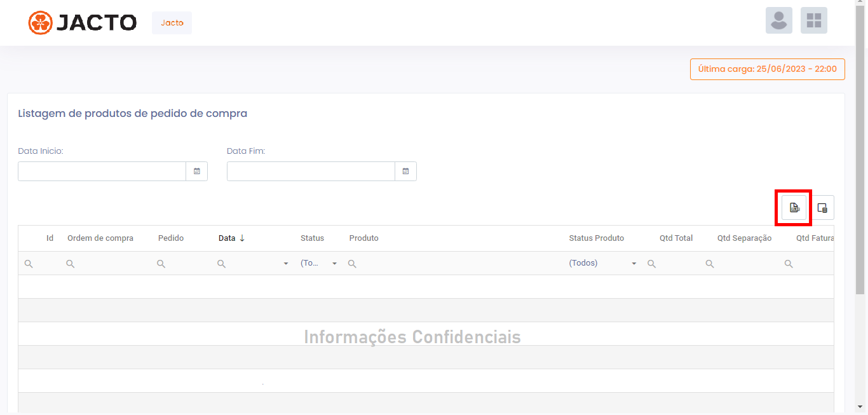The width and height of the screenshot is (868, 415).
Task: Click the Última carga date badge
Action: coord(768,69)
